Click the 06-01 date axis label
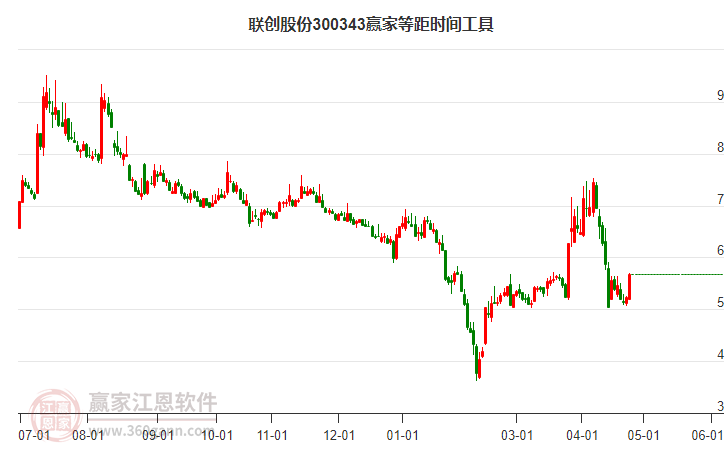726x450 pixels. click(707, 436)
